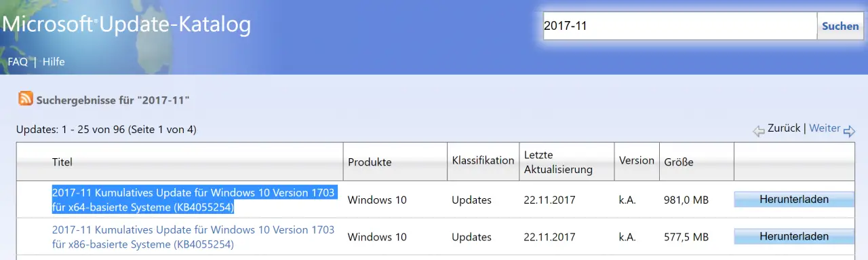Screen dimensions: 868x260
Task: Click Windows 10 product cell in x64 row
Action: pyautogui.click(x=378, y=200)
